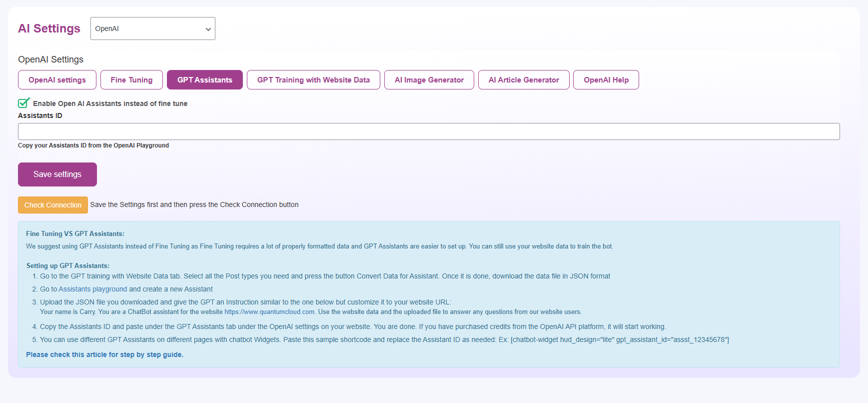
Task: Open the step by step guide article link
Action: (x=104, y=354)
